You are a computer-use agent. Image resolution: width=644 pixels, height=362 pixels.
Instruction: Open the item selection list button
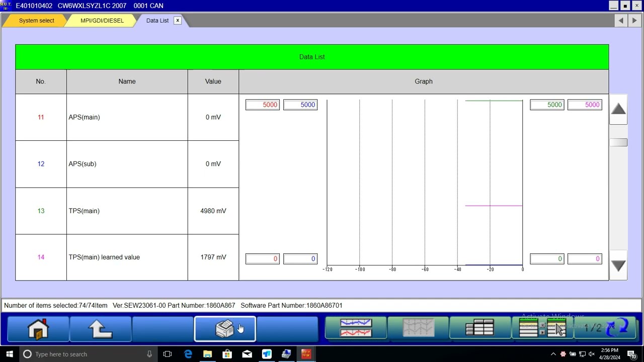click(x=542, y=329)
